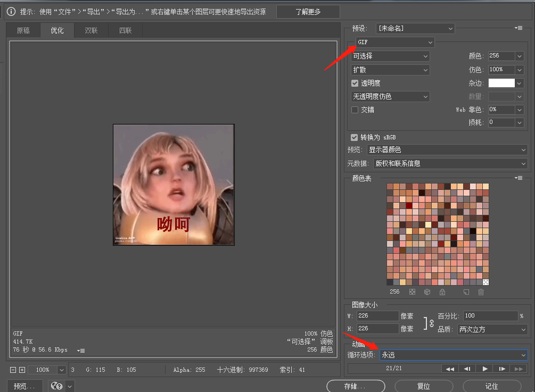Enable the 交错 checkbox
Viewport: 535px width, 392px height.
(x=355, y=110)
